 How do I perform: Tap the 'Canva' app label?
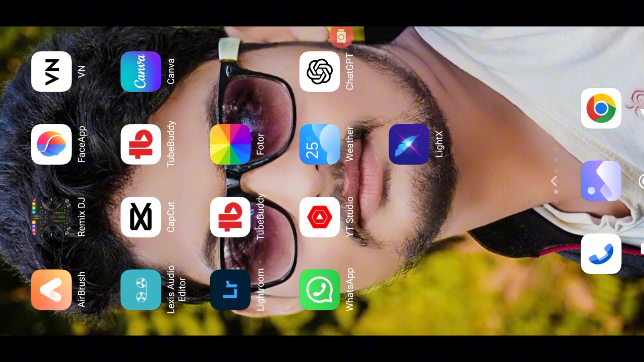(x=171, y=71)
